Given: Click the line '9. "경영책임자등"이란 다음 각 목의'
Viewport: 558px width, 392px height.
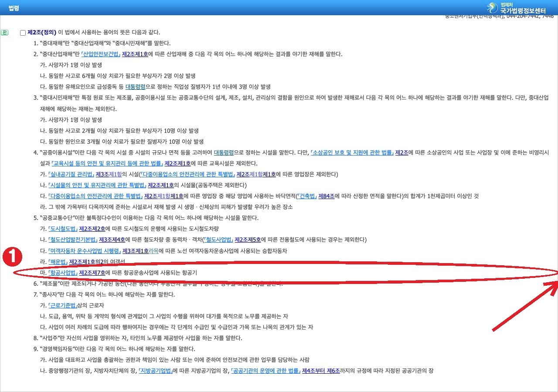Looking at the screenshot, I should pyautogui.click(x=114, y=349).
